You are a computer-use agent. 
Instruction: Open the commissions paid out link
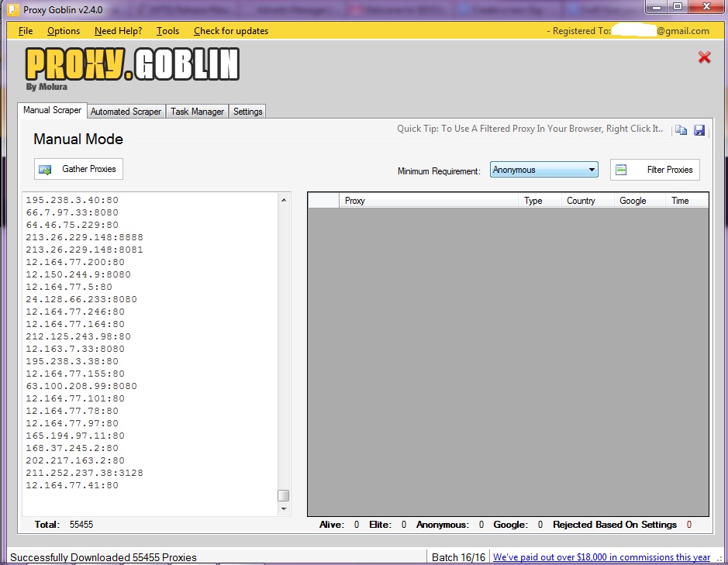tap(602, 557)
